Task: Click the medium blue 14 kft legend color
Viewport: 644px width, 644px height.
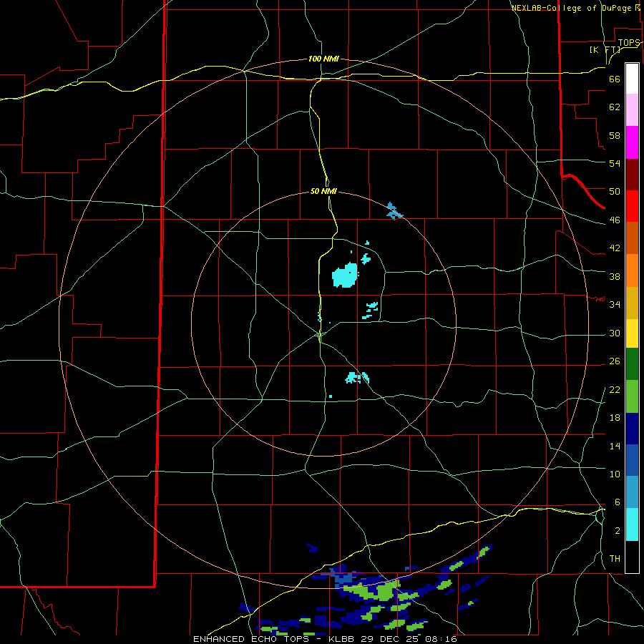Action: point(632,460)
